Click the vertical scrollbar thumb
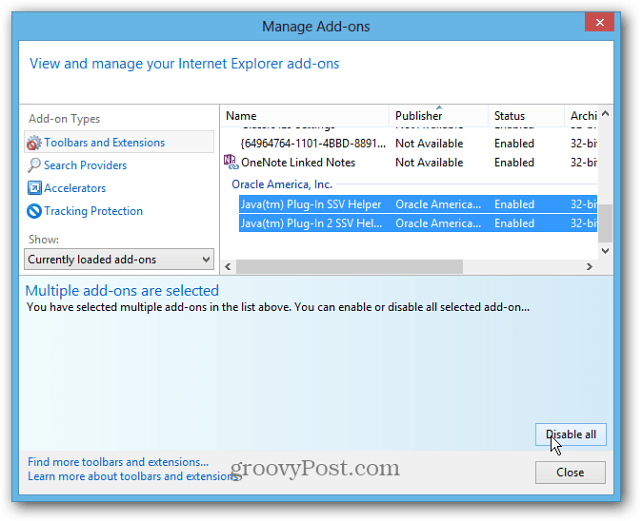Image resolution: width=640 pixels, height=521 pixels. point(605,223)
